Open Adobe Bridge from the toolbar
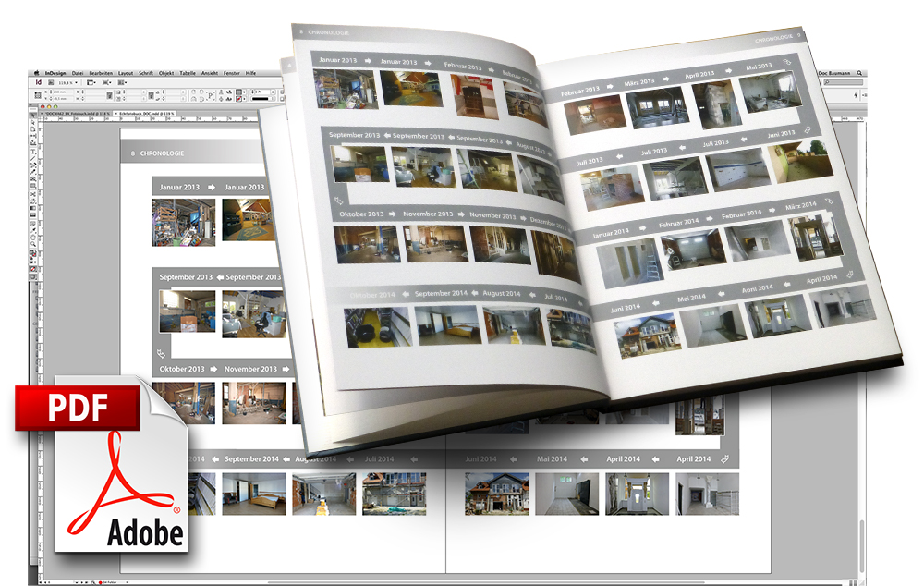Screen dimensions: 924x586 51,82
